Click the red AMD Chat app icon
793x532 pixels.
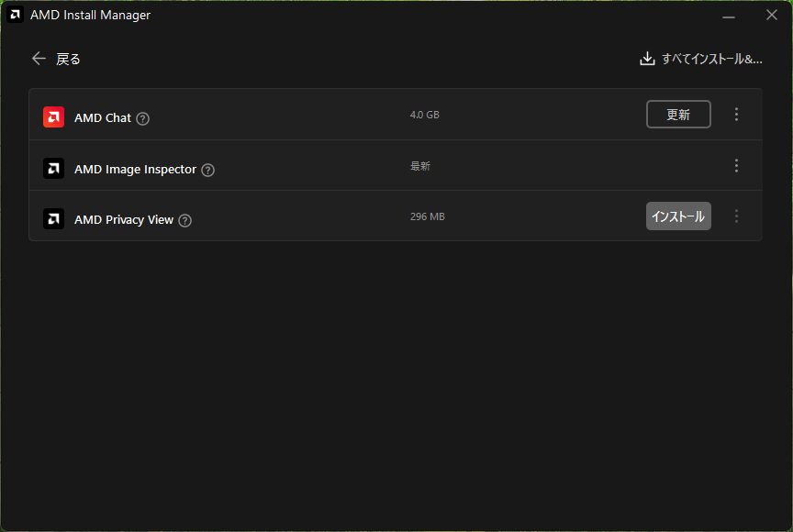point(53,117)
